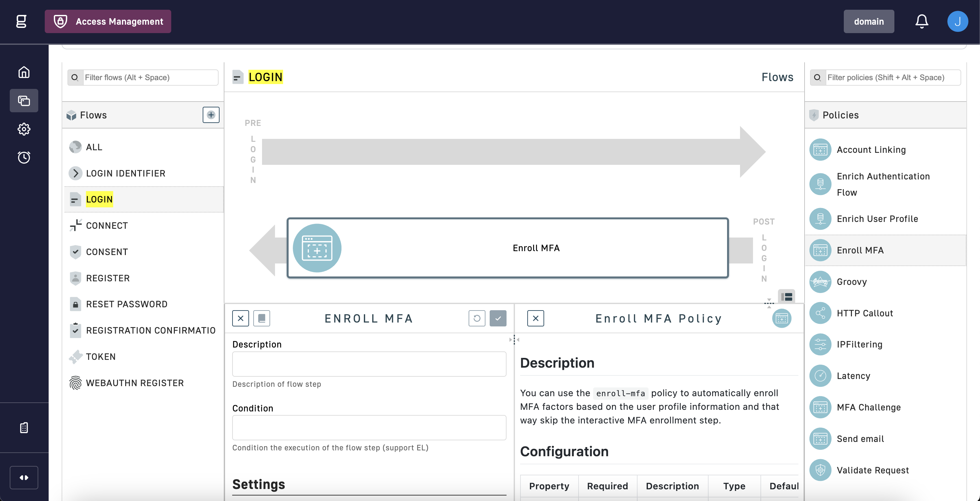The image size is (980, 501).
Task: Save Enroll MFA step with checkmark
Action: 497,318
